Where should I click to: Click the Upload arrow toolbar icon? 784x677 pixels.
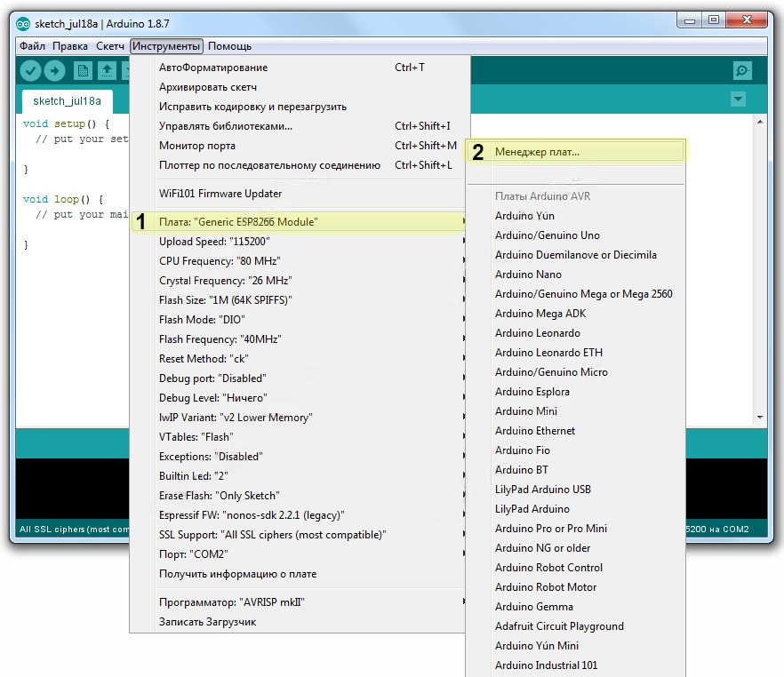(x=55, y=71)
